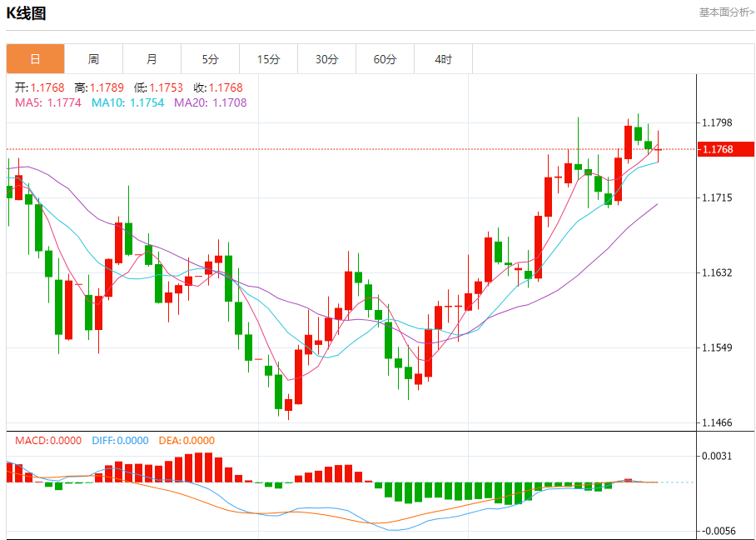This screenshot has height=540, width=756.
Task: Choose the 60分 interval tab
Action: (385, 59)
